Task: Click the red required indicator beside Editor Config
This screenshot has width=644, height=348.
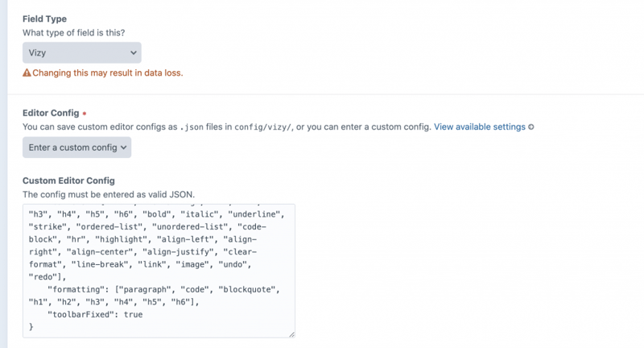Action: [x=85, y=114]
